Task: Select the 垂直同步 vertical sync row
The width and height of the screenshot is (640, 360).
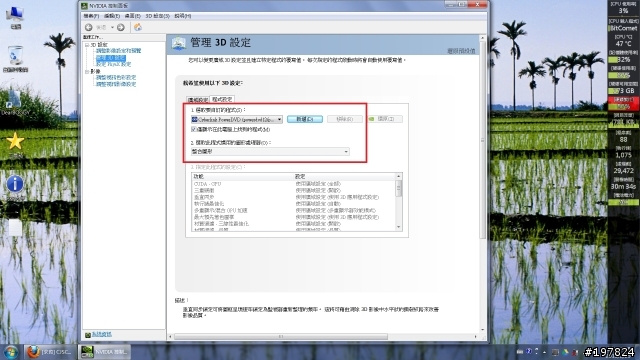Action: click(294, 197)
